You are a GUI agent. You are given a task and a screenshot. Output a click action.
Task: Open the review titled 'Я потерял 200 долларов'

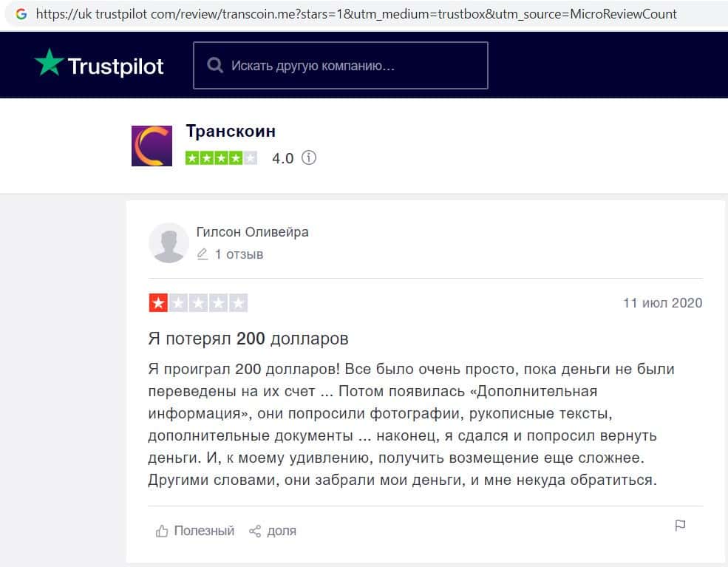tap(248, 339)
